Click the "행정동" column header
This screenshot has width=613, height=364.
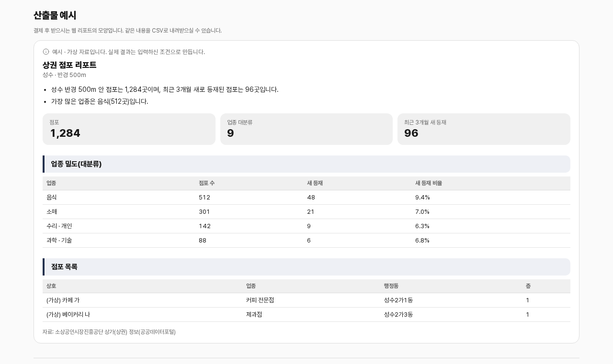pos(391,286)
